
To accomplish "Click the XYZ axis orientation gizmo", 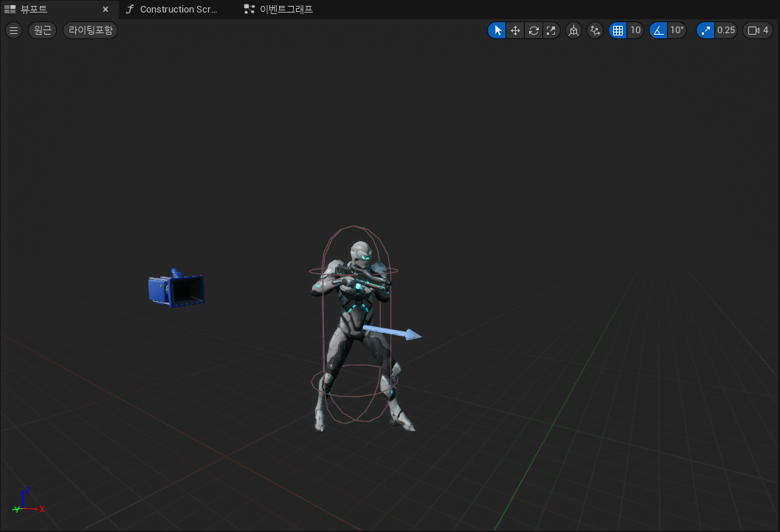I will [28, 501].
